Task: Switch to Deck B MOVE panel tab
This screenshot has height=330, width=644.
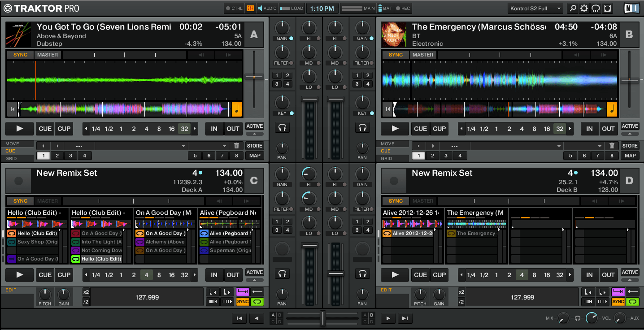Action: click(393, 144)
